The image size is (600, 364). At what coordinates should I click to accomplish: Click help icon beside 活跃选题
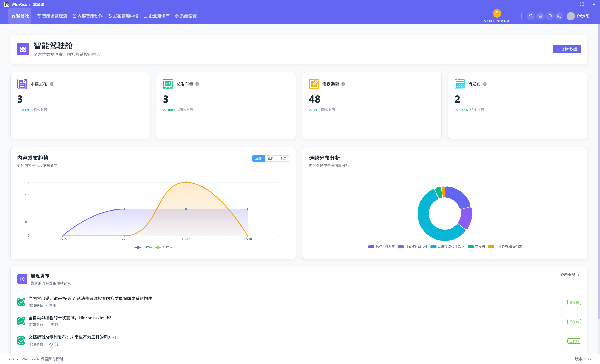343,84
